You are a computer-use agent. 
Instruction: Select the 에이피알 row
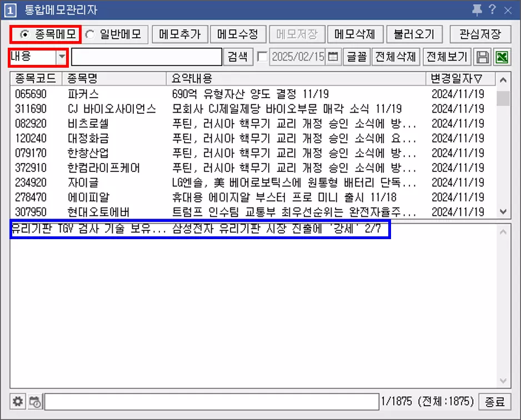click(253, 197)
